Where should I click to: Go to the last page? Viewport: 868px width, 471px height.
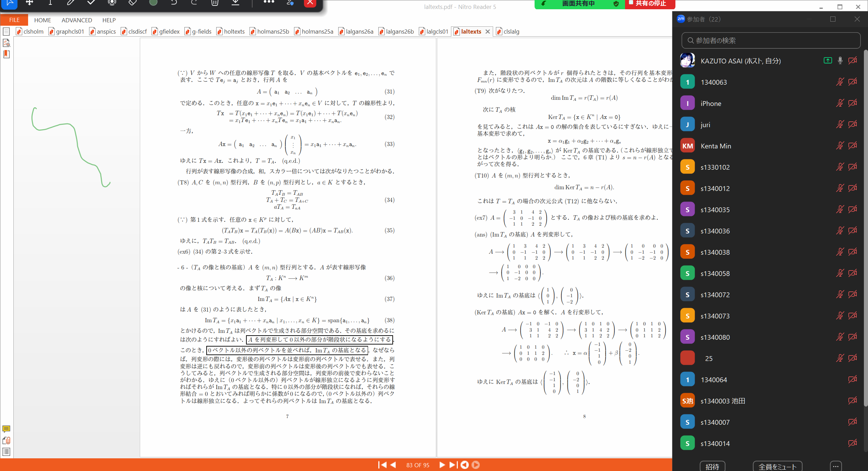453,465
